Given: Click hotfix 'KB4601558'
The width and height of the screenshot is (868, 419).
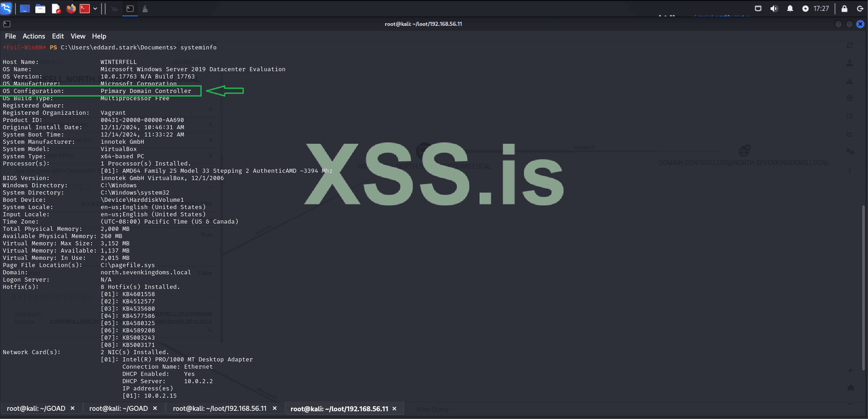Looking at the screenshot, I should tap(139, 294).
